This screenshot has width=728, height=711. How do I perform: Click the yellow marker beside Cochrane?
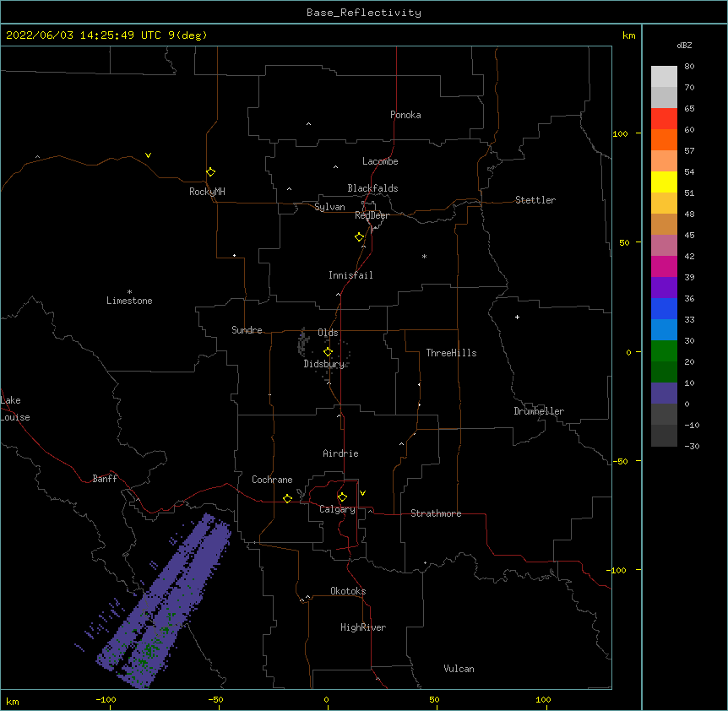287,498
